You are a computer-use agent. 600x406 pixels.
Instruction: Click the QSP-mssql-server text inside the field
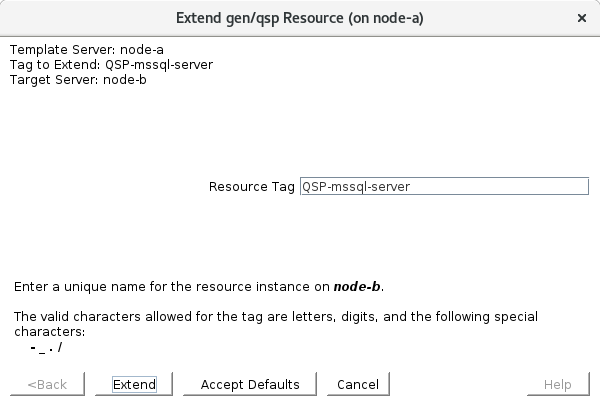click(x=356, y=186)
